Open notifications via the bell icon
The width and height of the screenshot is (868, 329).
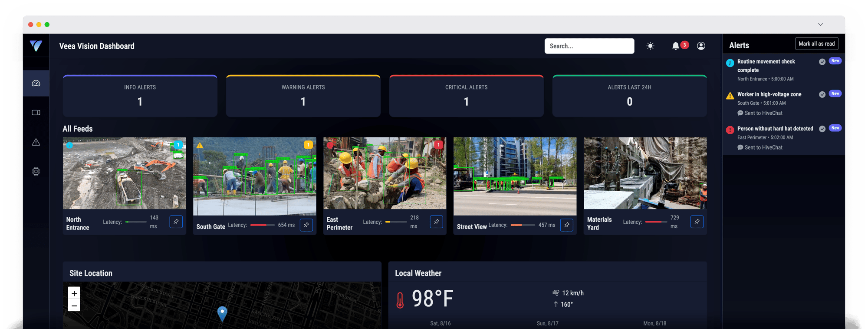(675, 46)
